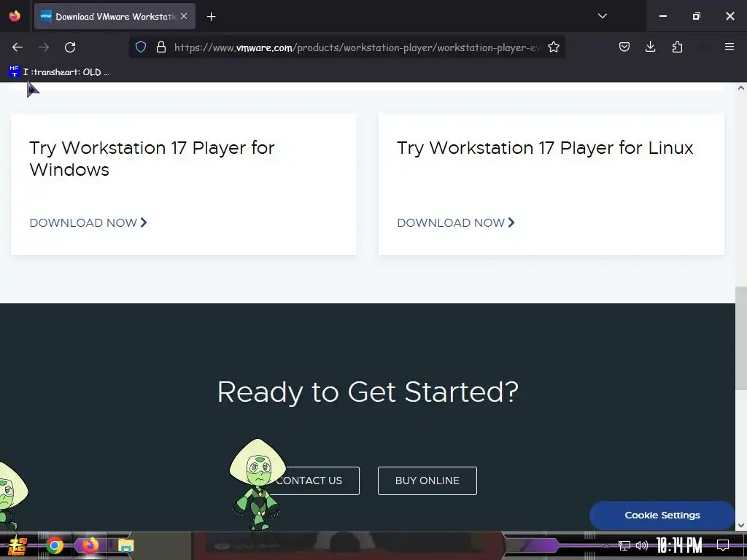Open File Explorer from taskbar
The height and width of the screenshot is (560, 747).
(x=125, y=545)
